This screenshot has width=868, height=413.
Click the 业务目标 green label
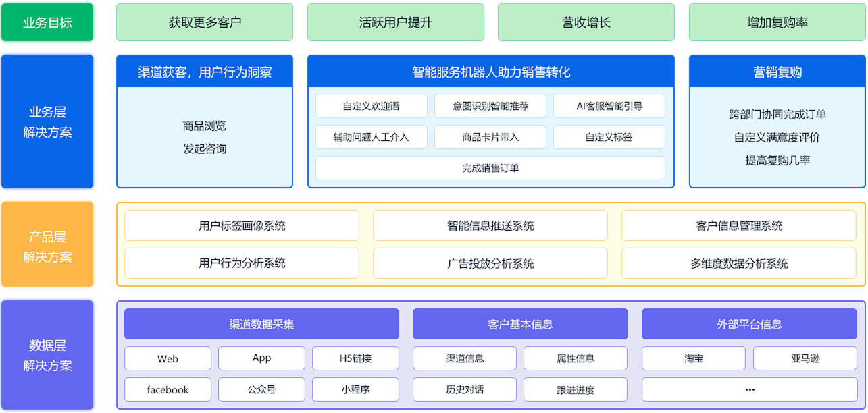click(x=48, y=22)
